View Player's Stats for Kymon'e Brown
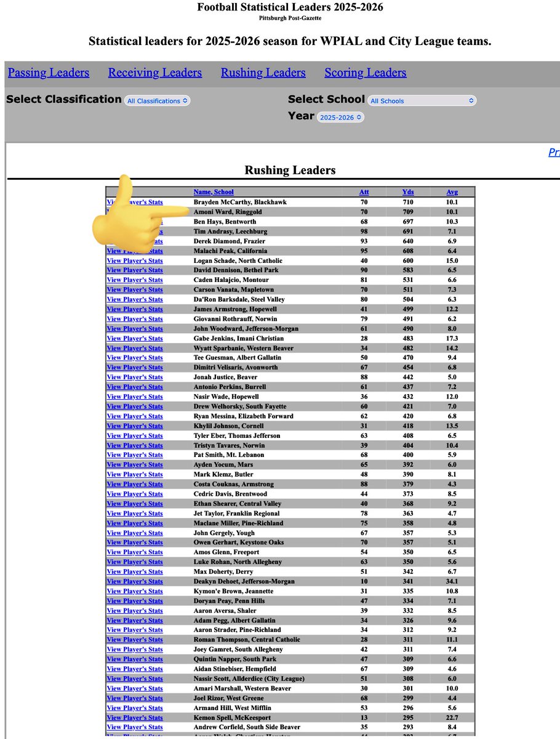Screen dimensions: 560x739 click(135, 591)
